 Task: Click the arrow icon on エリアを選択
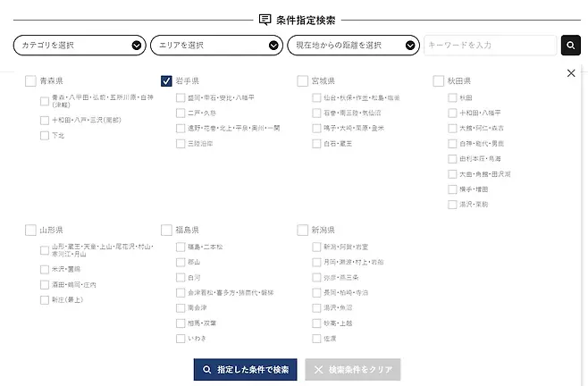coord(274,46)
